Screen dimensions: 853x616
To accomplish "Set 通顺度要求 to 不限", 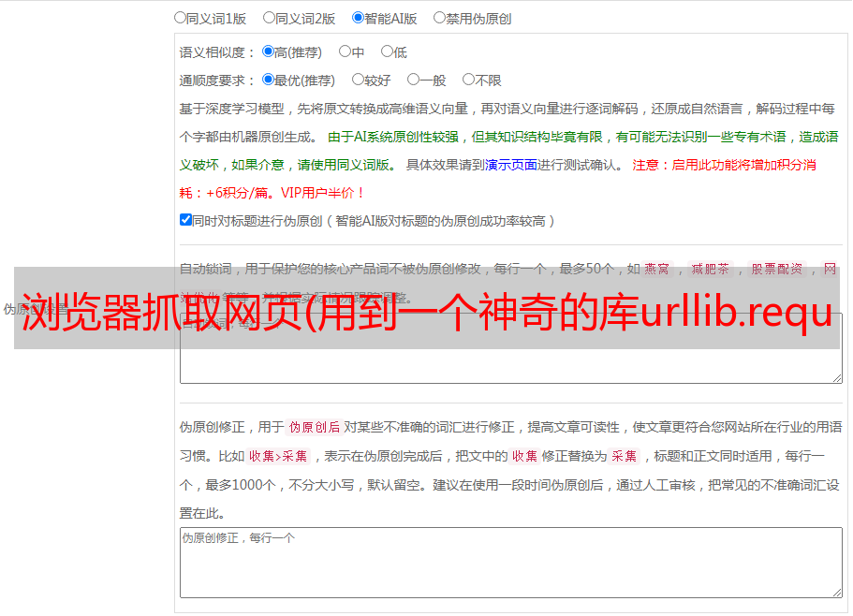I will [x=468, y=80].
